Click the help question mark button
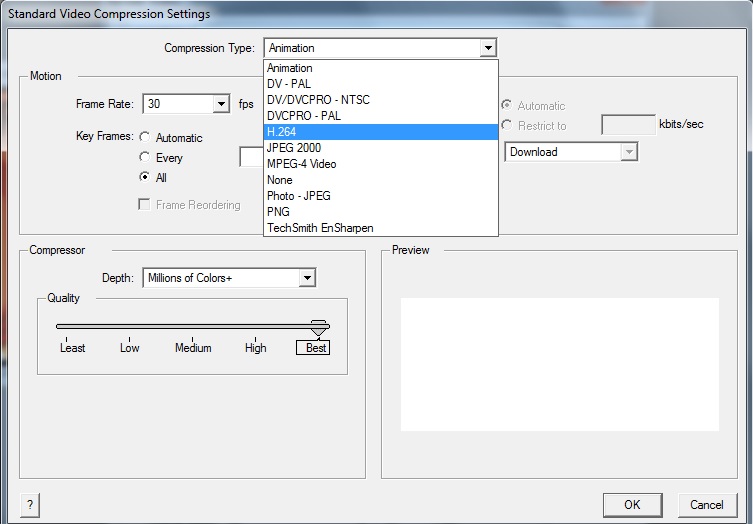This screenshot has width=753, height=524. point(30,505)
